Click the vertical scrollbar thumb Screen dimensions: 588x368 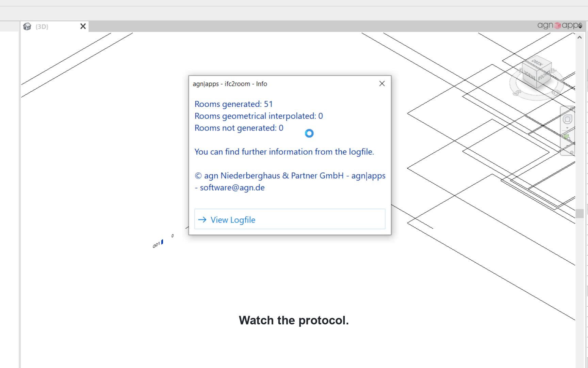580,213
